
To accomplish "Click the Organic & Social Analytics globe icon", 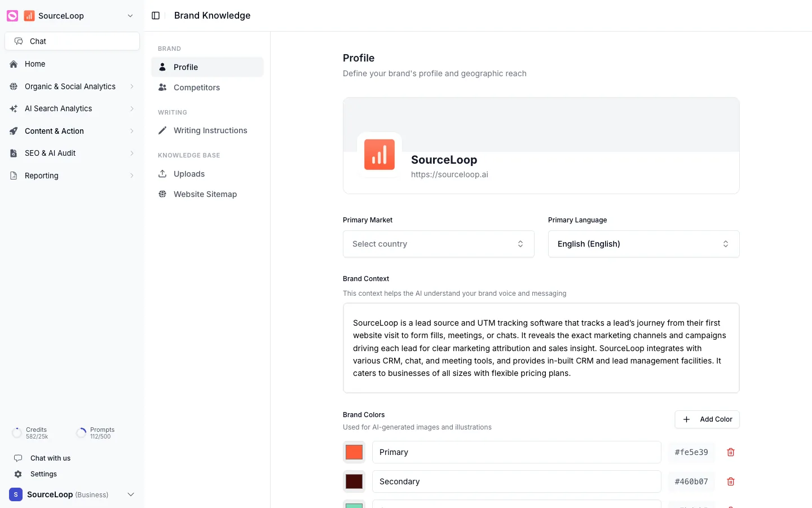I will tap(14, 86).
